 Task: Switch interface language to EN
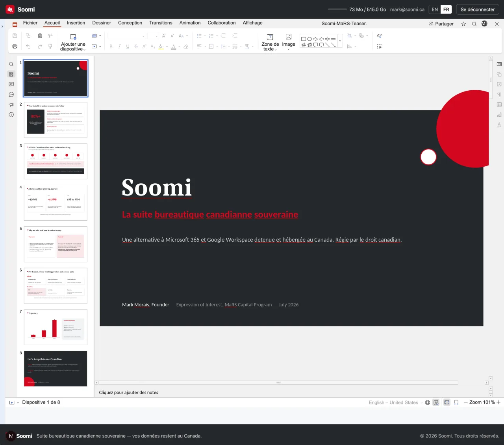point(435,9)
